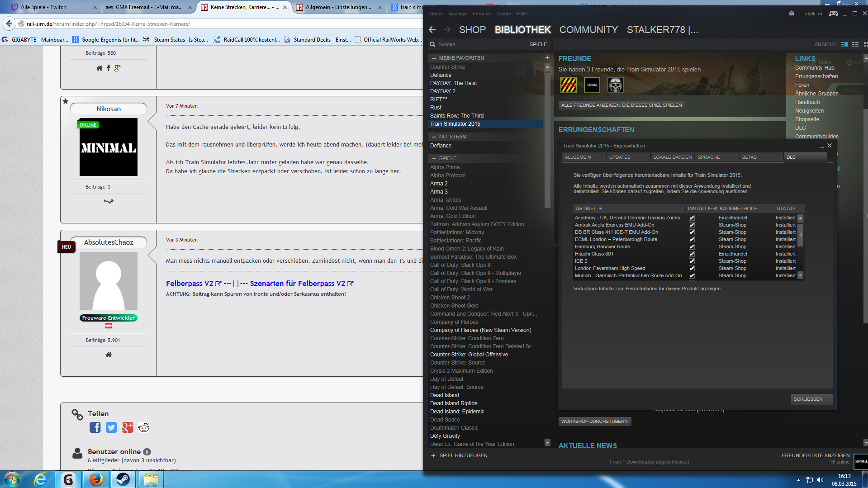The image size is (868, 488).
Task: Uncheck Academy - UK, US and German Training Zones
Action: point(692,218)
